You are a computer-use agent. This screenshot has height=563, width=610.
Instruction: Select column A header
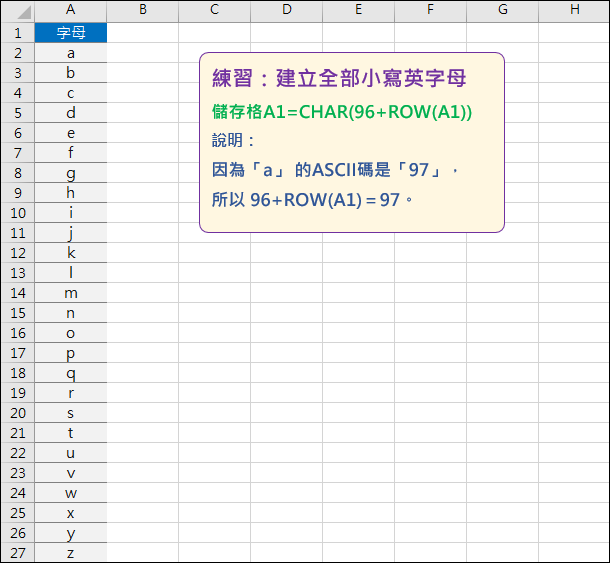[x=70, y=10]
